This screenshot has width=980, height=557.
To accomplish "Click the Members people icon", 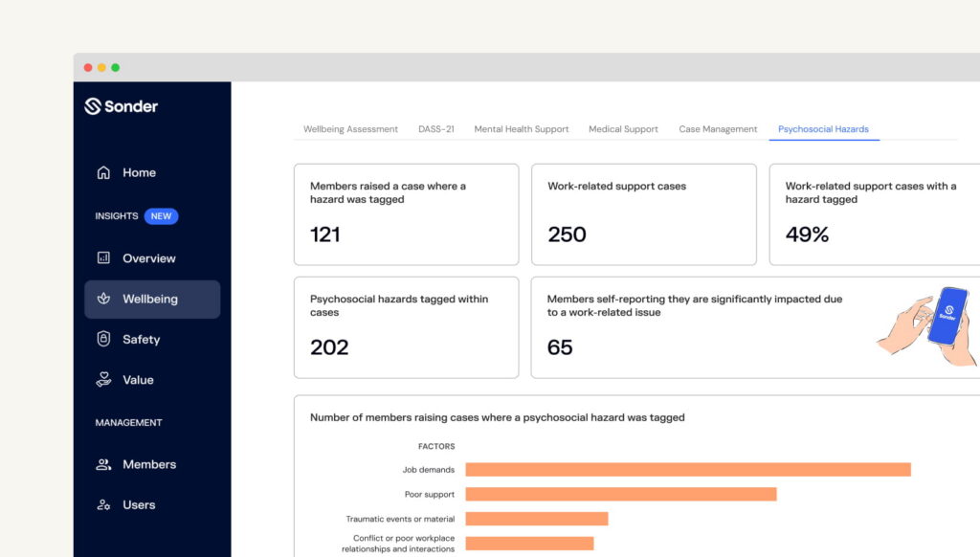I will pos(103,465).
